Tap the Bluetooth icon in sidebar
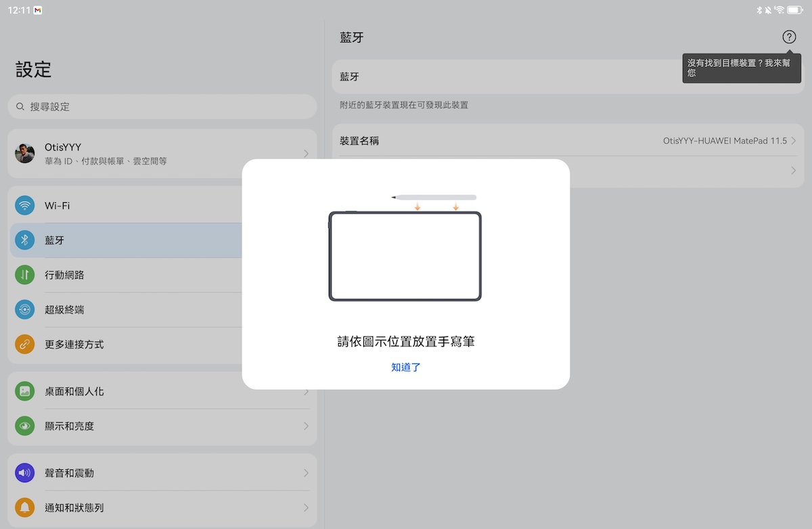Screen dimensions: 812x529 25,240
